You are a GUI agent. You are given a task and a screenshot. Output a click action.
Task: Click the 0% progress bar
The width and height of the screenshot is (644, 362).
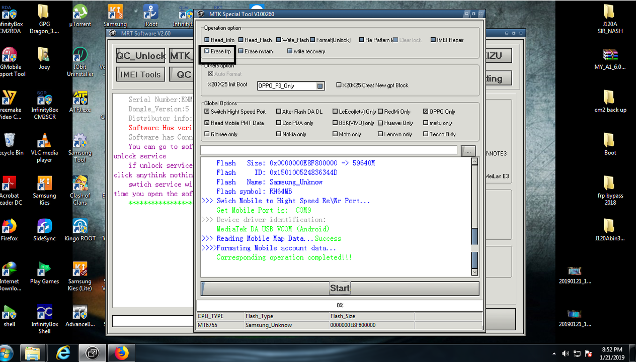click(x=340, y=305)
